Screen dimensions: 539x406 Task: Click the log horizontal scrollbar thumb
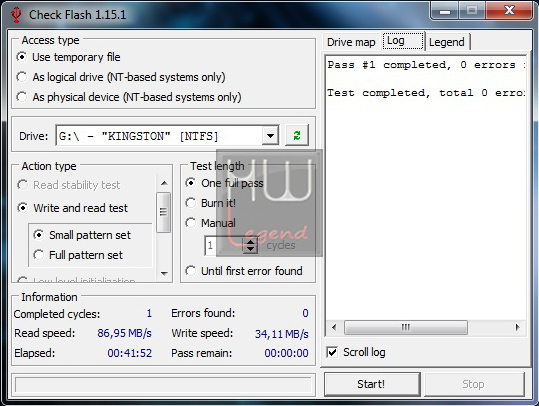click(x=406, y=327)
